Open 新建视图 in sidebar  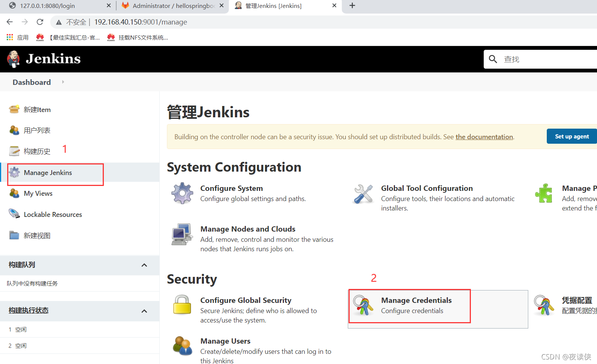pos(37,236)
